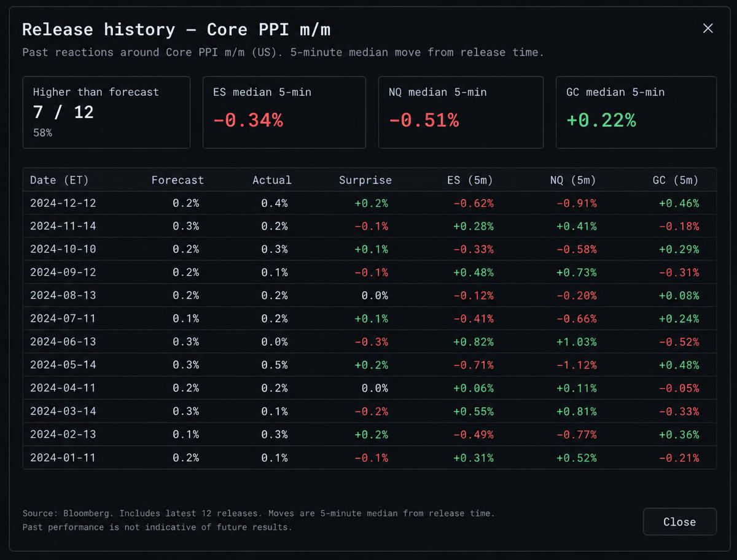Click the +0.36% GC value
The image size is (737, 560).
679,434
